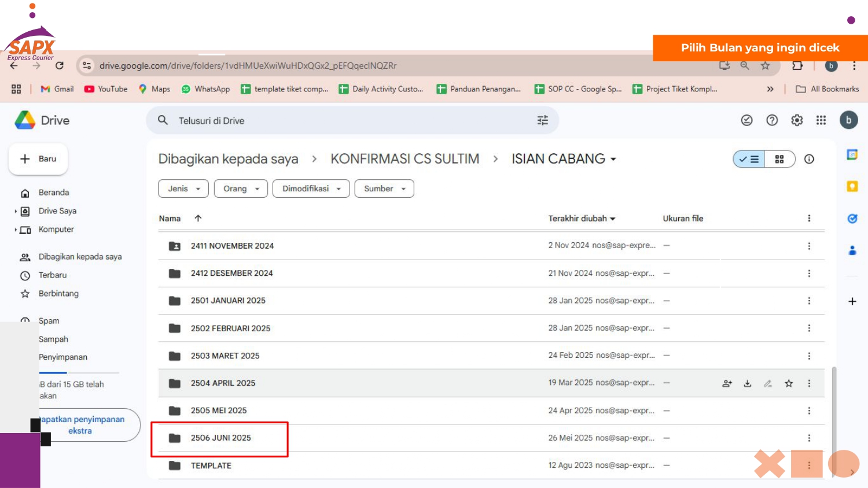Open more actions for 2503 MARET 2025

coord(809,356)
